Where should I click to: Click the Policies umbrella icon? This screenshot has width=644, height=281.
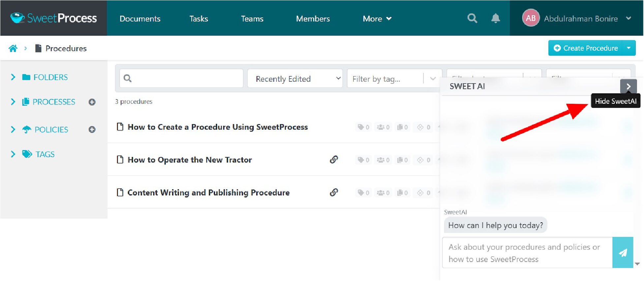[x=27, y=129]
